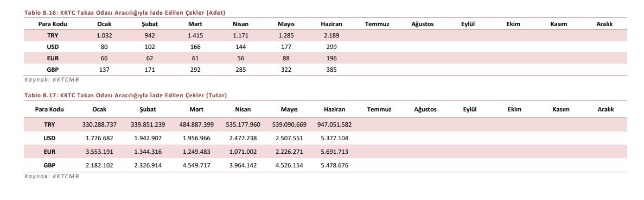Select the EUR Haziran amount 5.691.713
The height and width of the screenshot is (200, 644).
(x=334, y=152)
